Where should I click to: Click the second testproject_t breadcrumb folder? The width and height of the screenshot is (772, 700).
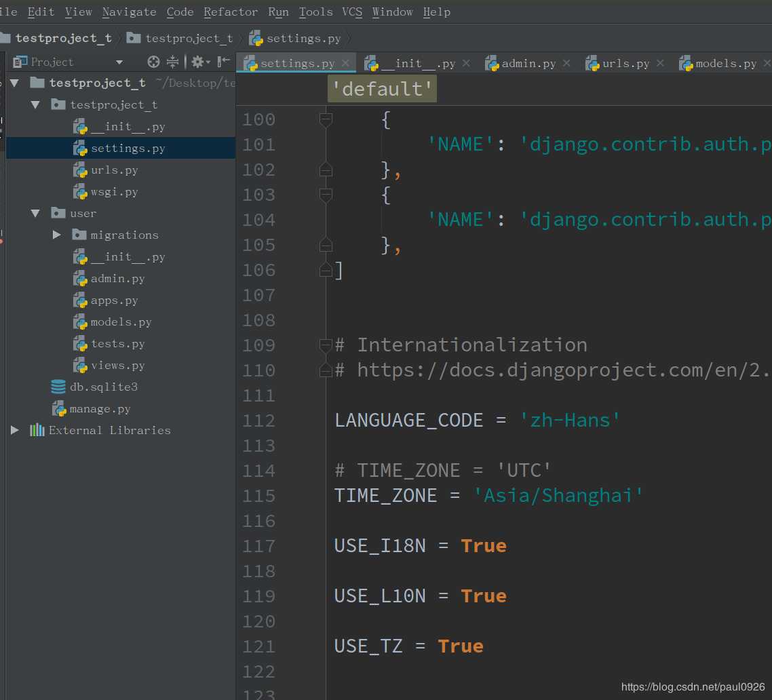180,38
